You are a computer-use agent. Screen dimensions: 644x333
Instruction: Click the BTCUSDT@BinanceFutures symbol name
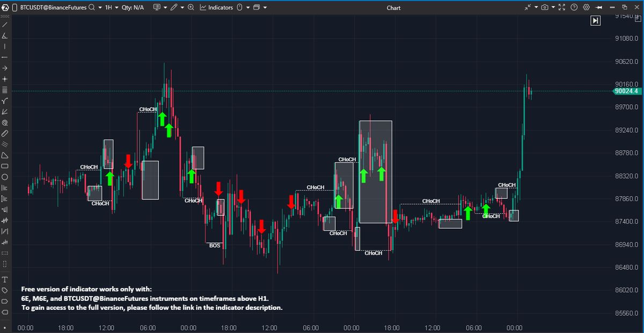(53, 8)
